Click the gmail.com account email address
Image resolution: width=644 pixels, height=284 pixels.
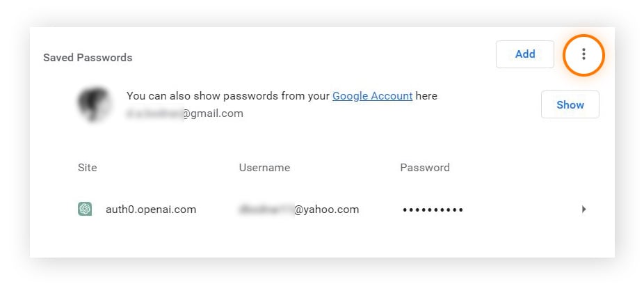tap(185, 113)
